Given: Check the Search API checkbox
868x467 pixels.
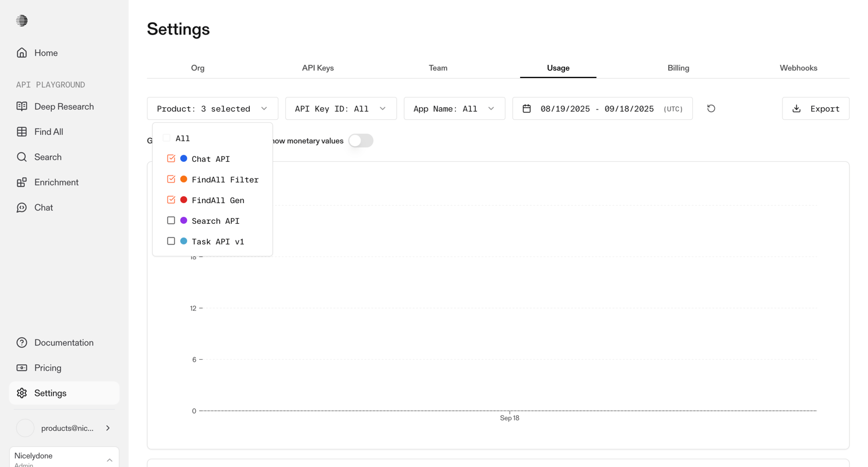Looking at the screenshot, I should click(171, 220).
